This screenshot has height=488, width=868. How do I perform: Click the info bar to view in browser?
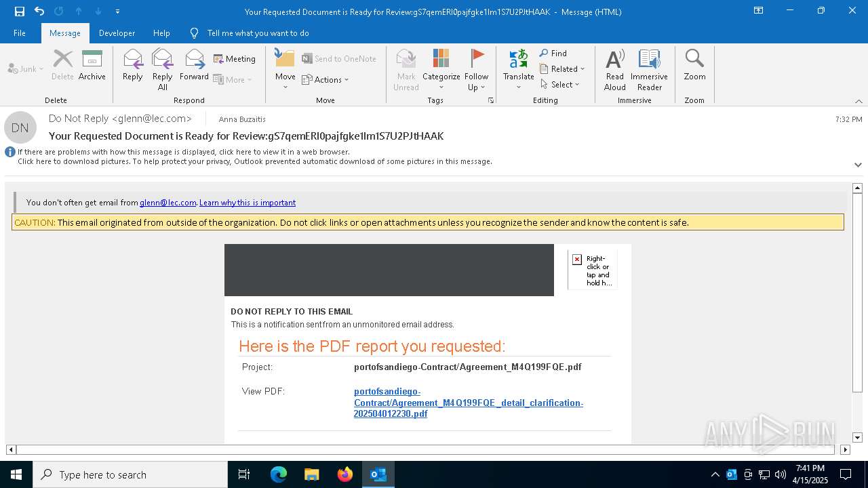[184, 152]
